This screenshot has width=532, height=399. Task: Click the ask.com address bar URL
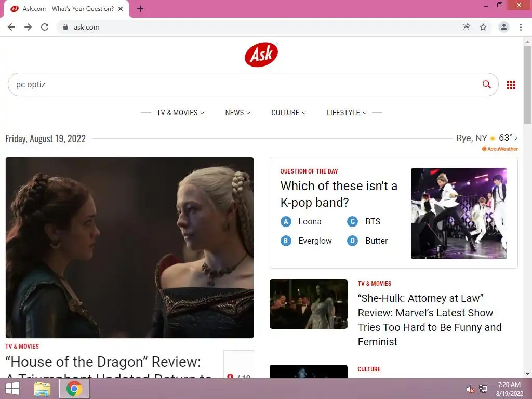pos(87,27)
